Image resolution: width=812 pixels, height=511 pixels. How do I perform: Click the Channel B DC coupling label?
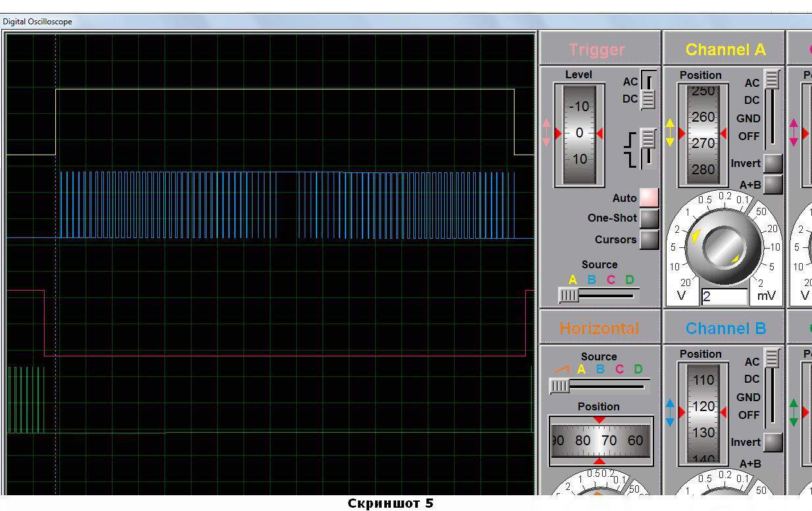(752, 379)
